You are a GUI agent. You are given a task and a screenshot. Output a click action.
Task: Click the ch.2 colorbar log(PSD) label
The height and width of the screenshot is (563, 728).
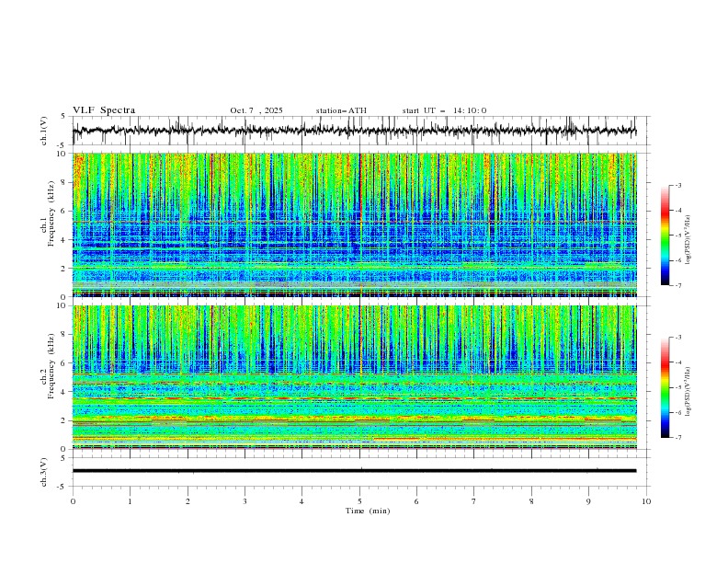point(688,392)
